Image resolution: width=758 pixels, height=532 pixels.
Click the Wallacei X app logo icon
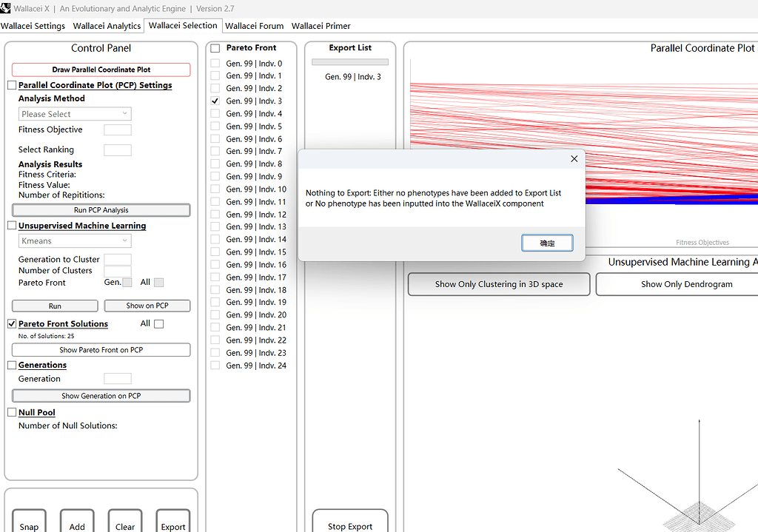[x=5, y=8]
